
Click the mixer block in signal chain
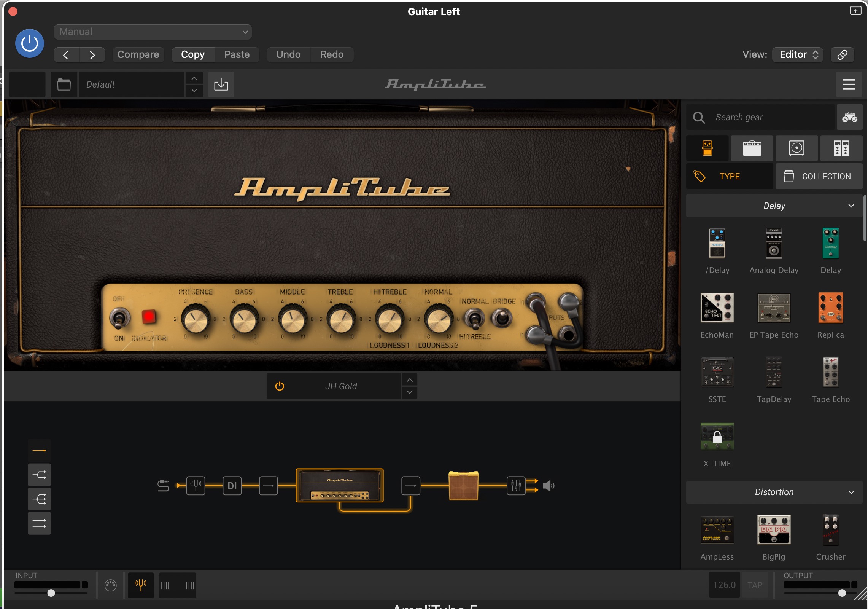coord(516,486)
